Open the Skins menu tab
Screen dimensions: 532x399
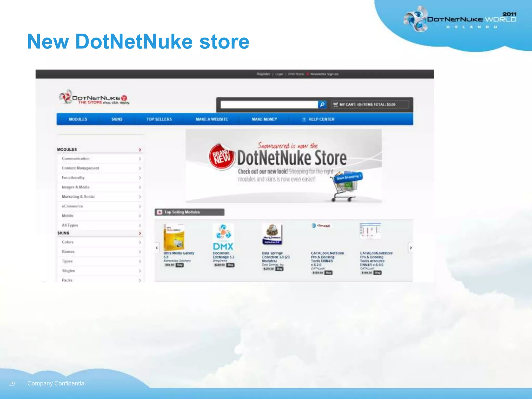click(117, 119)
